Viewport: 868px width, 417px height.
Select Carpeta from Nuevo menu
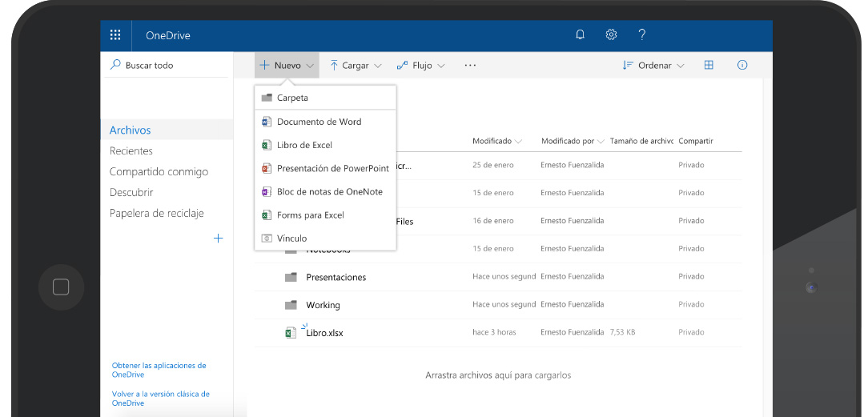(x=325, y=98)
